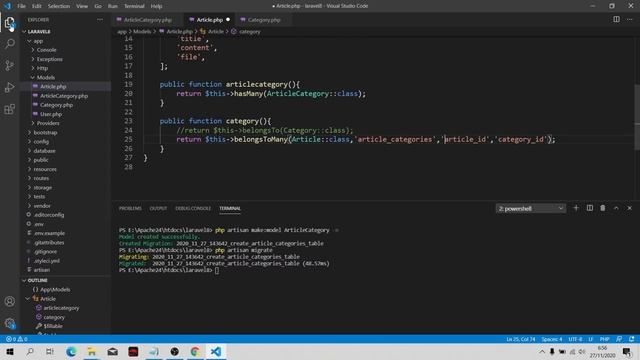Open the Edit menu

pyautogui.click(x=37, y=6)
